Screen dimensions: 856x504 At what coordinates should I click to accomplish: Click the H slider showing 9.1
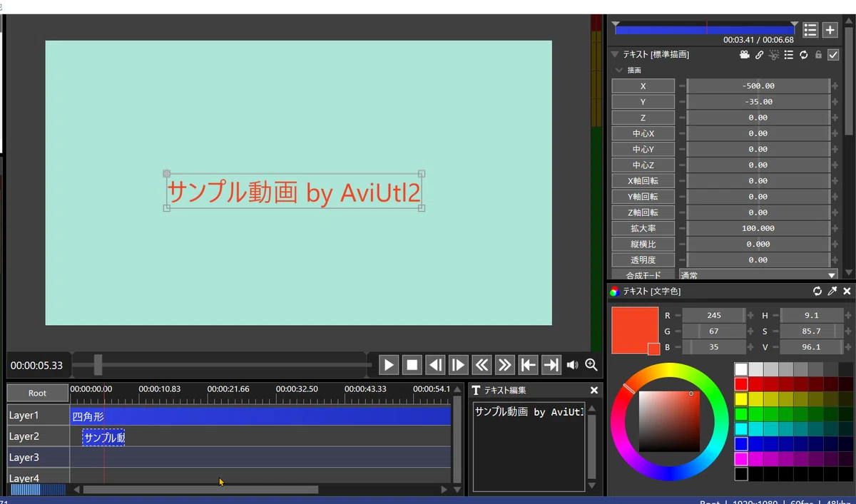pyautogui.click(x=812, y=315)
